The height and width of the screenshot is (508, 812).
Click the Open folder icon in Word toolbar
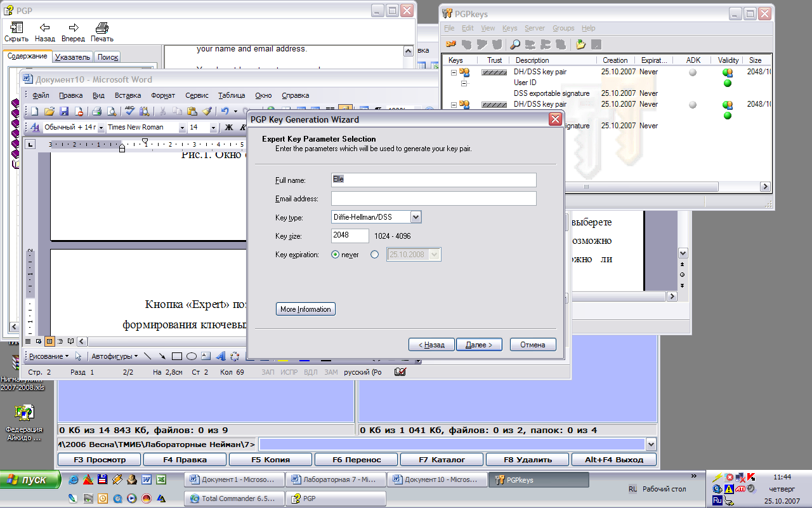pyautogui.click(x=49, y=112)
